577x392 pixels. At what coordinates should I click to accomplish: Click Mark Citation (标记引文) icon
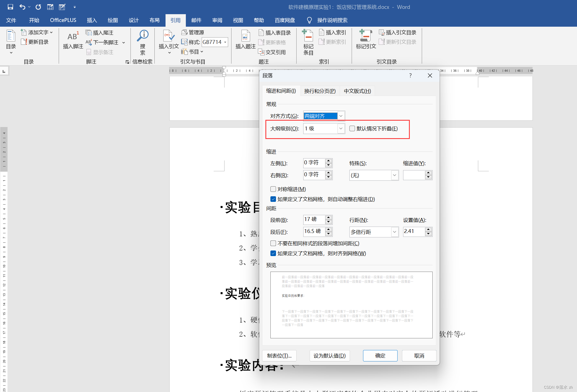[366, 36]
